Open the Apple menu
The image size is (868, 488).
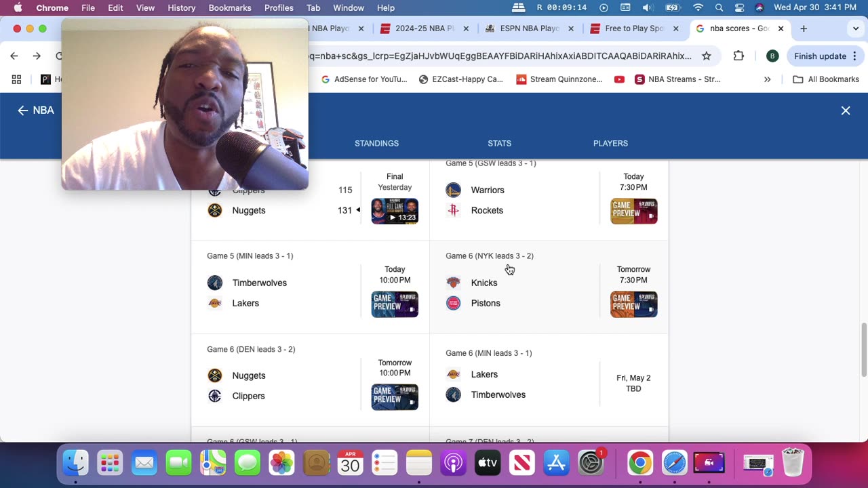[x=18, y=7]
